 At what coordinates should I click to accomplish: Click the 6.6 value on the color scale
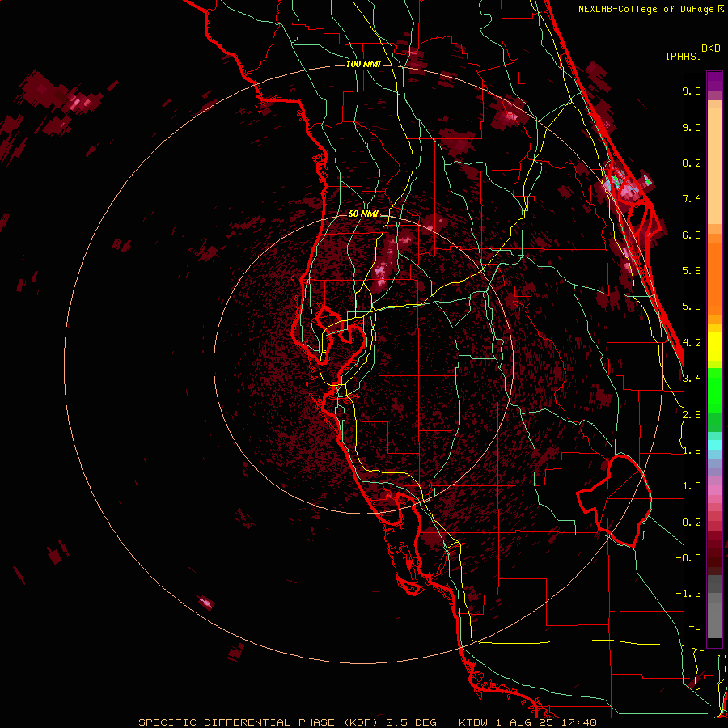point(692,235)
